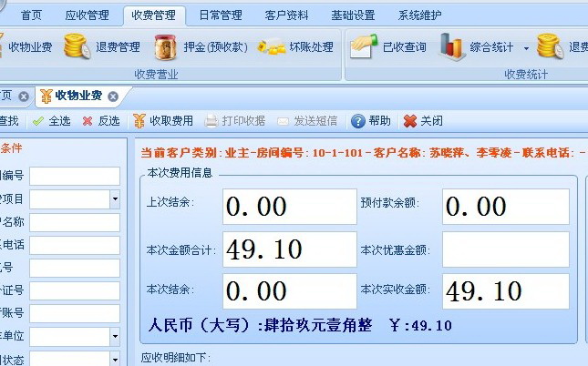588x366 pixels.
Task: Open the 日常管理 ribbon tab
Action: [x=221, y=15]
